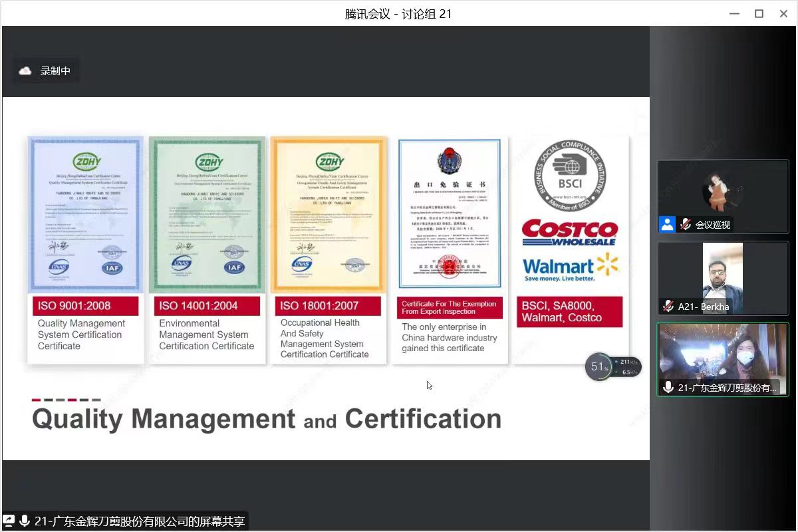Click the ISO 9001:2008 red label

click(x=86, y=306)
